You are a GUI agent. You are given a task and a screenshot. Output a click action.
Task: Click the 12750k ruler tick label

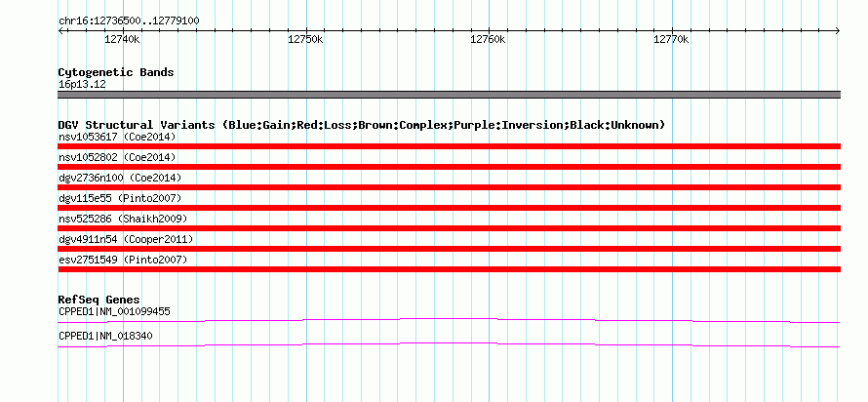305,40
